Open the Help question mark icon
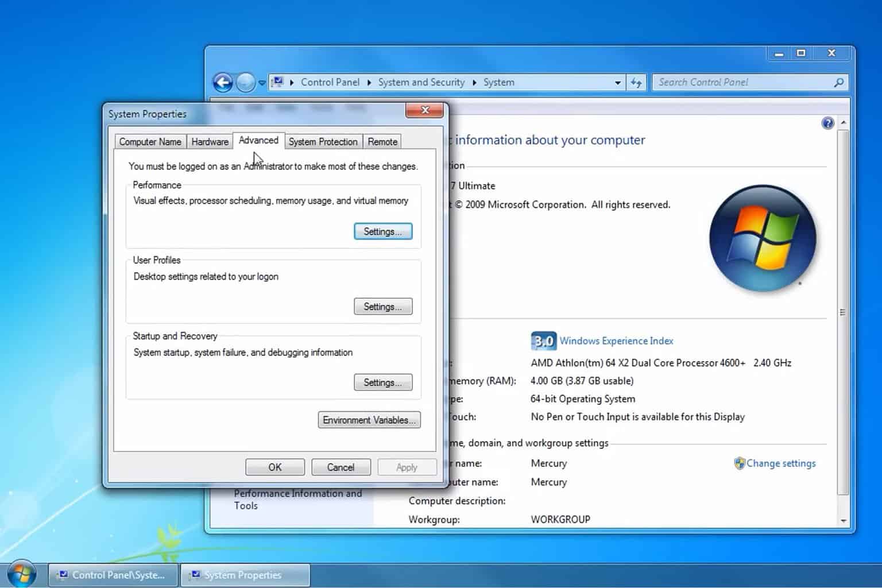The image size is (882, 588). 827,123
